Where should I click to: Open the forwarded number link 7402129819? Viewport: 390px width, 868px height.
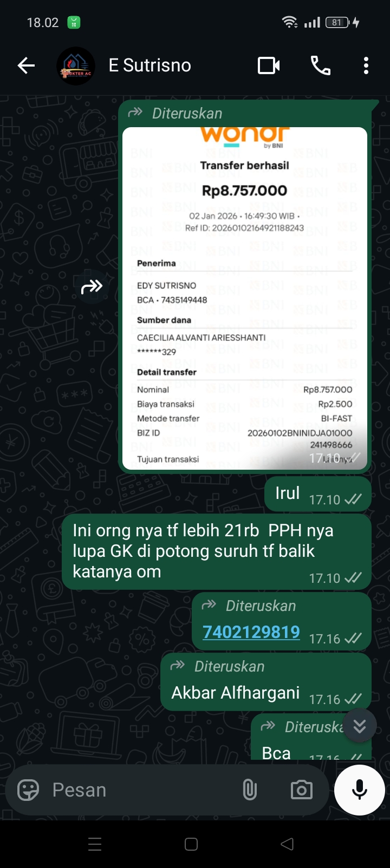point(251,632)
